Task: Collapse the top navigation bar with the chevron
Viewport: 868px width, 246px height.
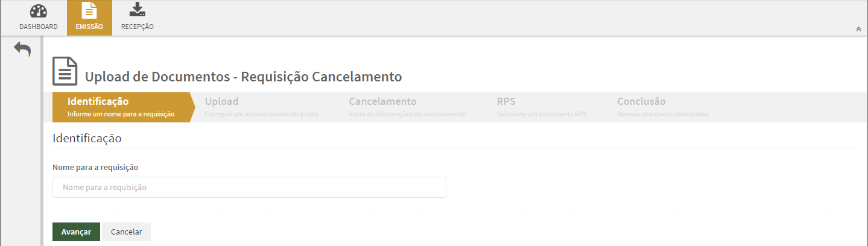Action: pos(858,29)
